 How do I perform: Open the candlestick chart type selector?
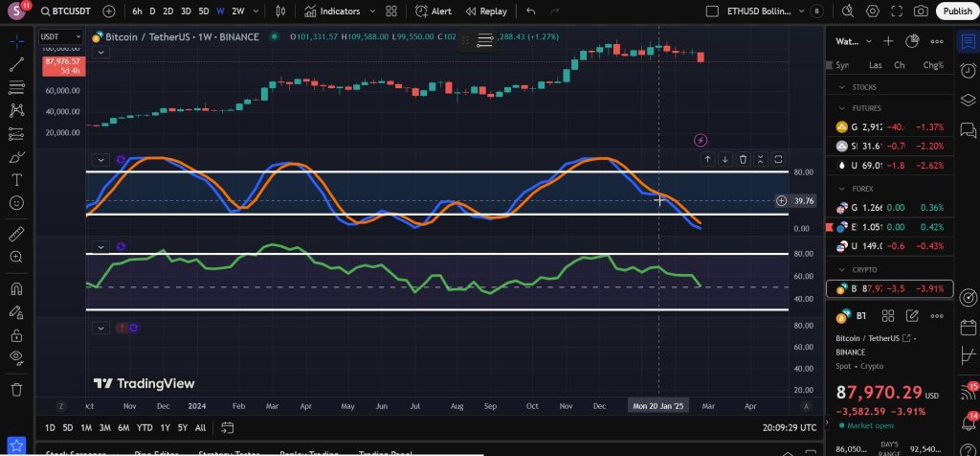point(280,11)
